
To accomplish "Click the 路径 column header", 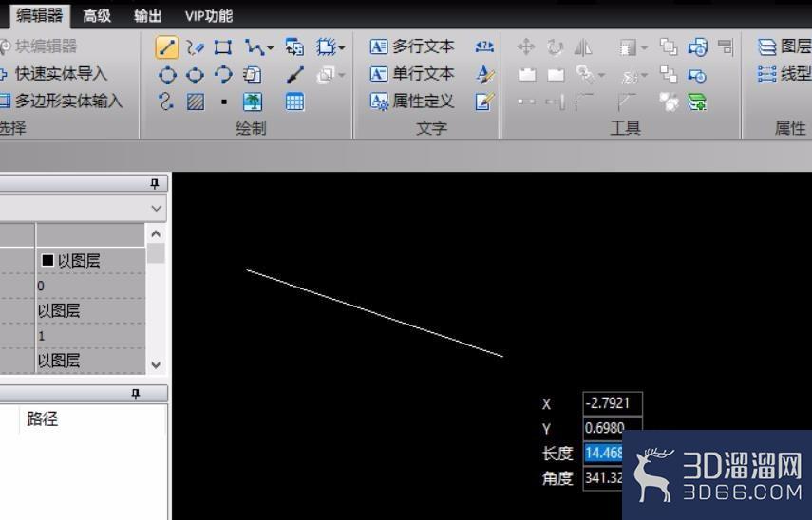I will tap(43, 418).
